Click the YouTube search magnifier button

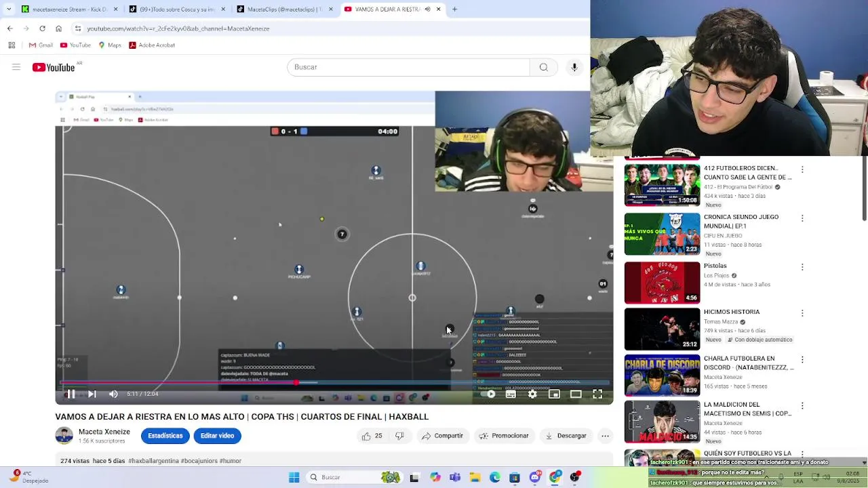pos(543,67)
